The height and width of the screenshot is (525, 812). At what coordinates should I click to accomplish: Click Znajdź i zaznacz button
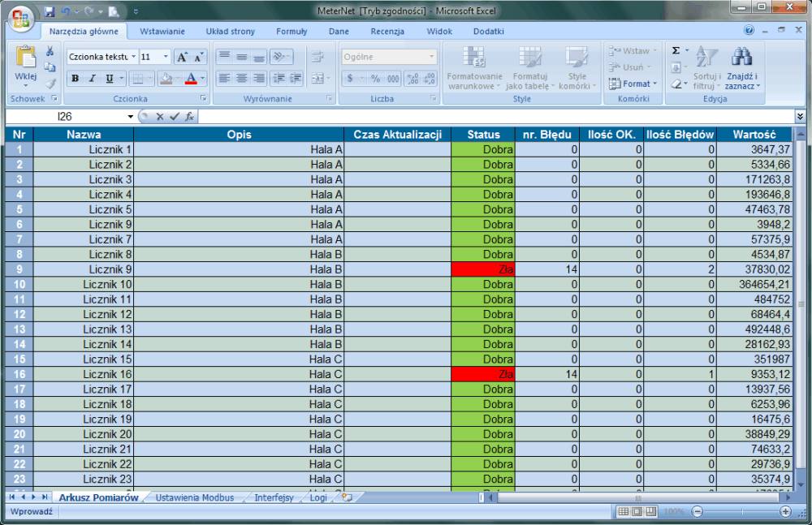[742, 67]
